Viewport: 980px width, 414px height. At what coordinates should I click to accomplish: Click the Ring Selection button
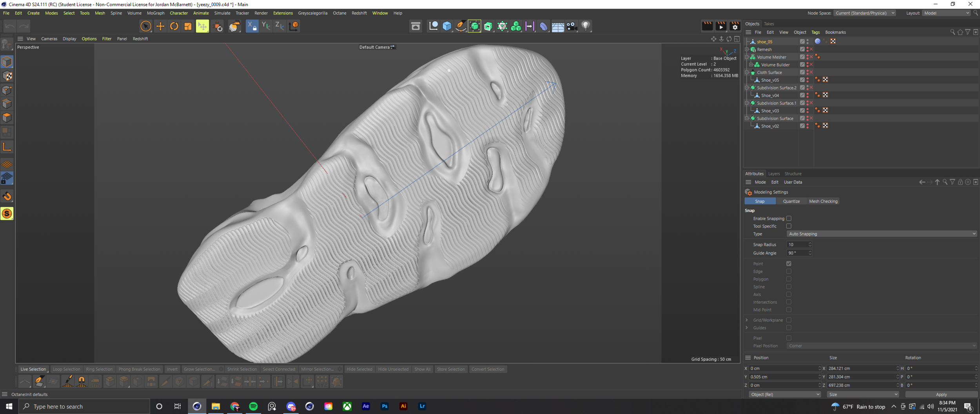pyautogui.click(x=99, y=369)
